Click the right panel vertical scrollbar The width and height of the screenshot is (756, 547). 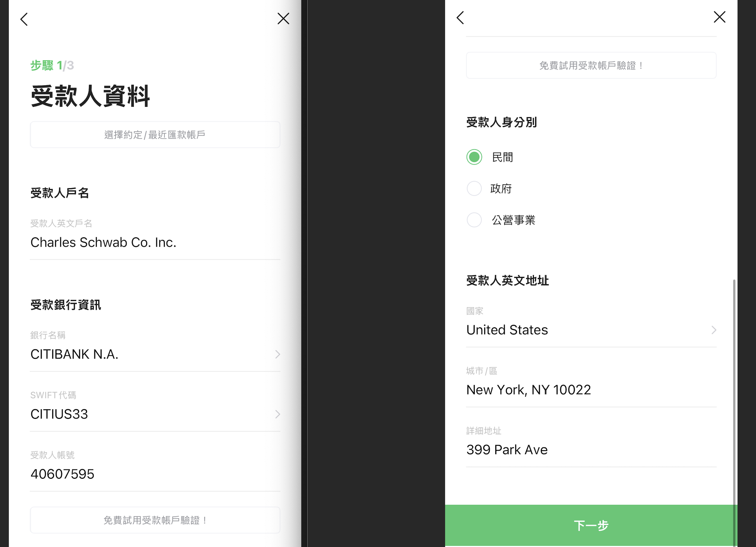click(x=734, y=413)
